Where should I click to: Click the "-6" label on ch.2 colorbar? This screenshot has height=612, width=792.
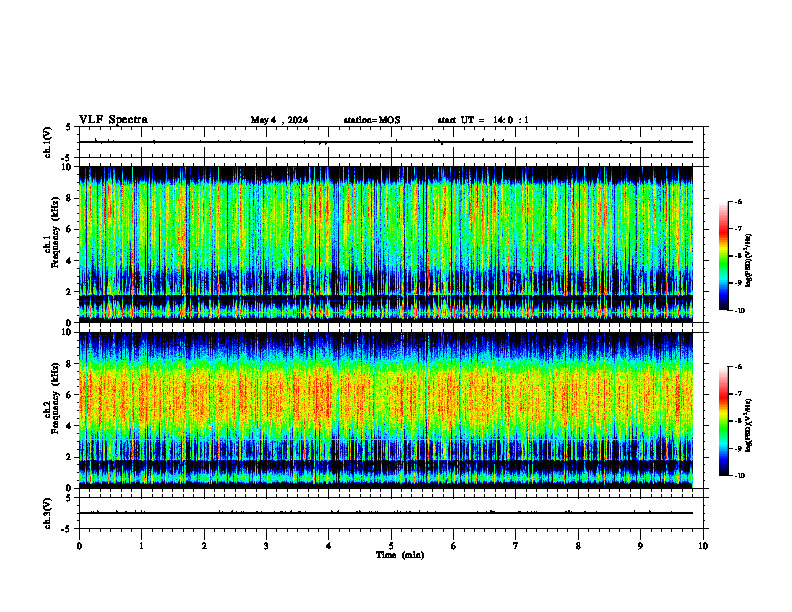(x=738, y=367)
